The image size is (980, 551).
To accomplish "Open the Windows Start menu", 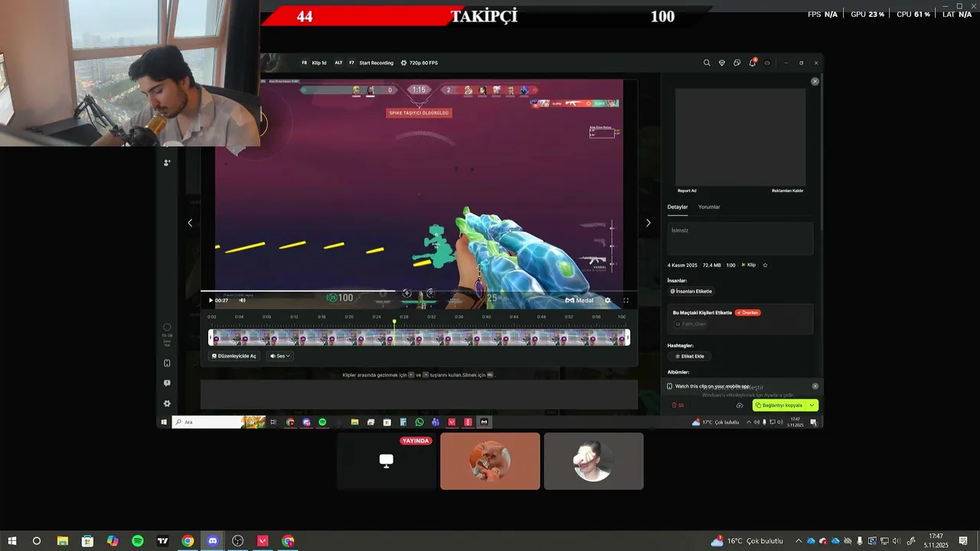I will tap(12, 541).
